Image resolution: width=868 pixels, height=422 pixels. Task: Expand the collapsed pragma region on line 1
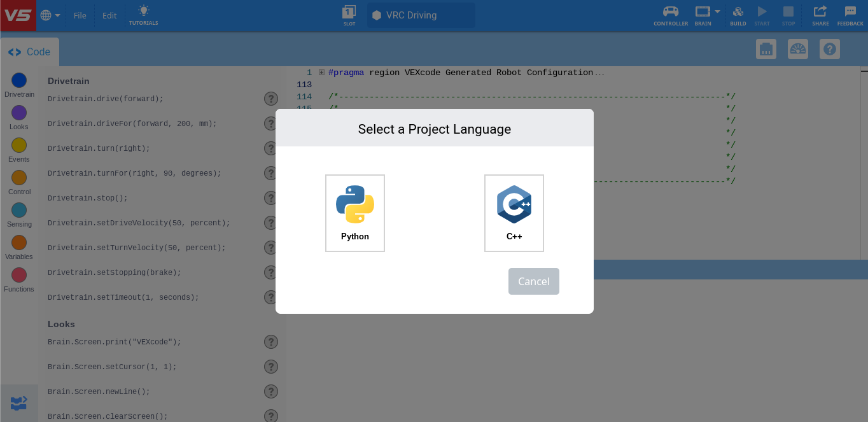321,73
